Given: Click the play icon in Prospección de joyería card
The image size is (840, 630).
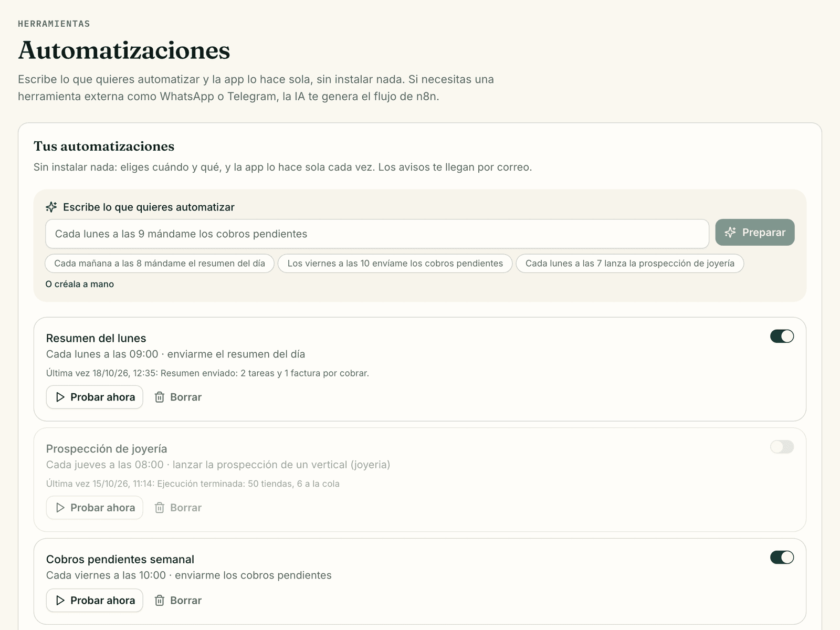Looking at the screenshot, I should tap(60, 508).
